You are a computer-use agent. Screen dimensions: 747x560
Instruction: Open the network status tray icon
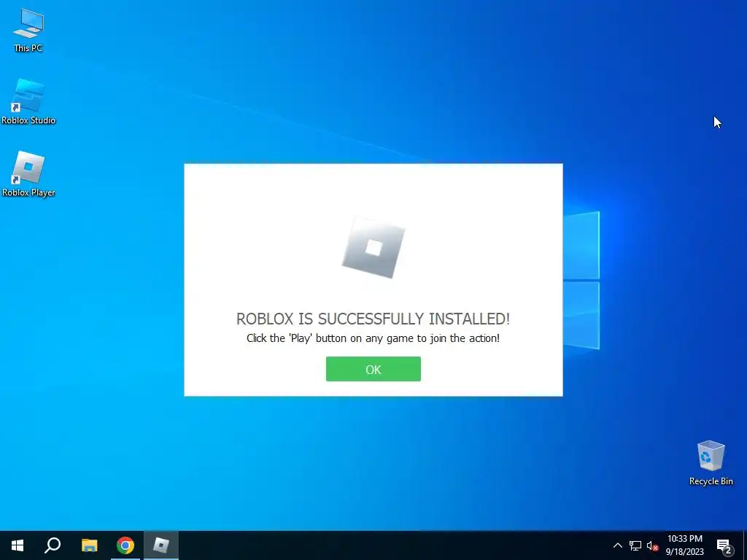635,545
